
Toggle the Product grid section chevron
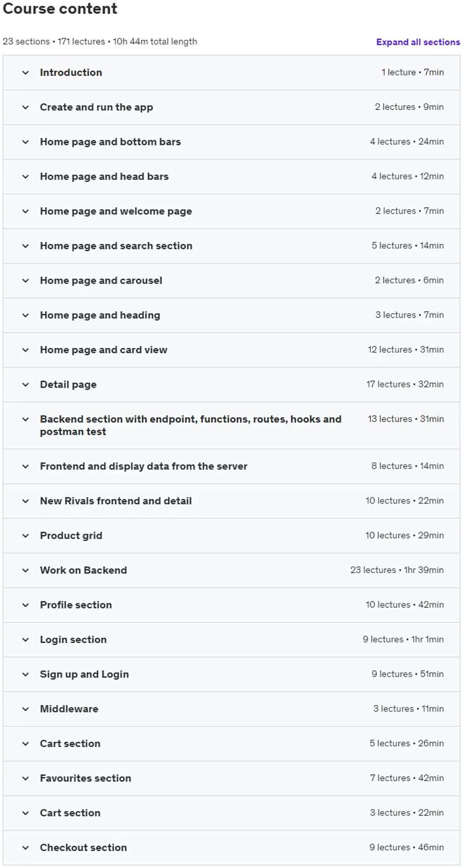[x=26, y=536]
